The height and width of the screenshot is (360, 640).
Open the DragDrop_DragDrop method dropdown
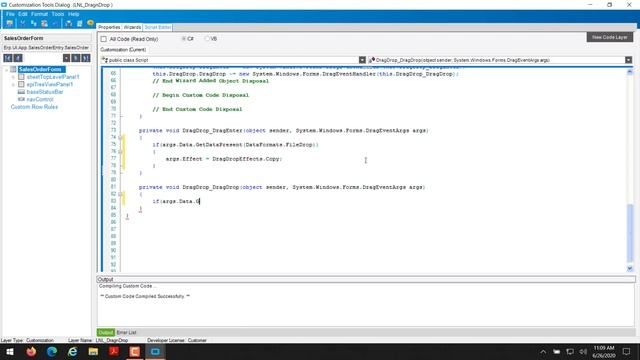(628, 60)
